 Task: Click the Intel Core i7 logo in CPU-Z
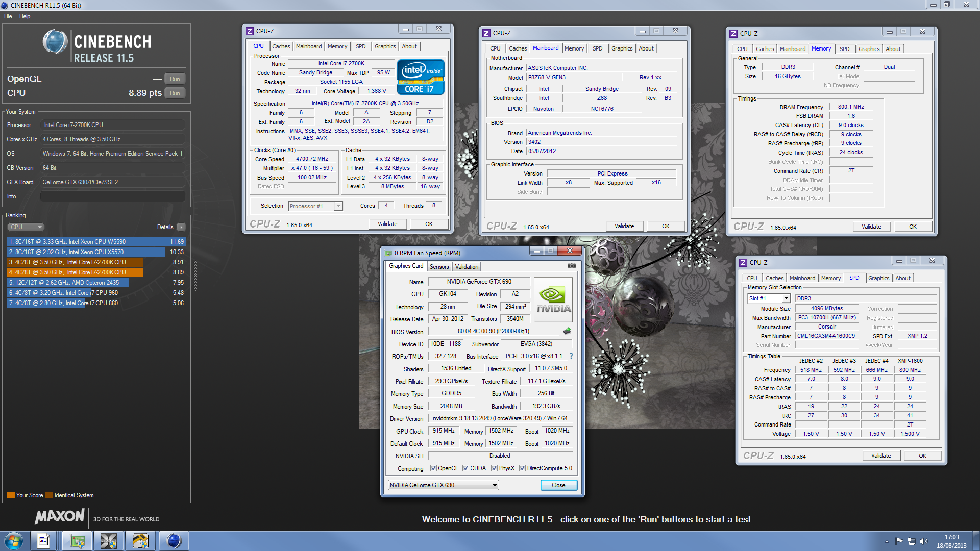pos(421,77)
